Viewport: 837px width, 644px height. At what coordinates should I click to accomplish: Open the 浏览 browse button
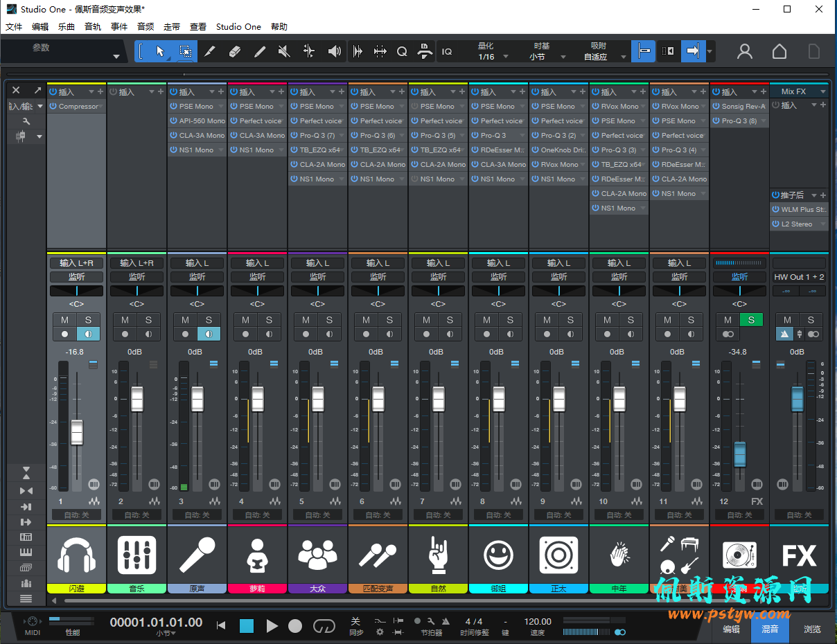click(812, 629)
